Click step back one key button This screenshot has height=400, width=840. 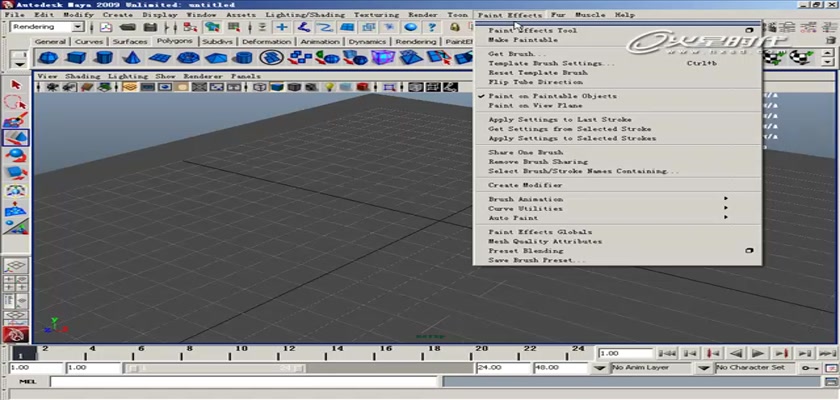[x=713, y=353]
